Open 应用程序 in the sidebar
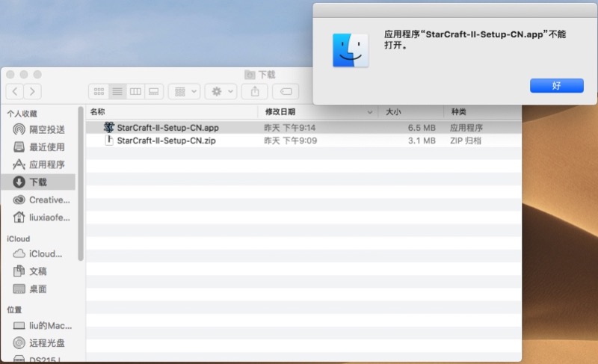 39,164
